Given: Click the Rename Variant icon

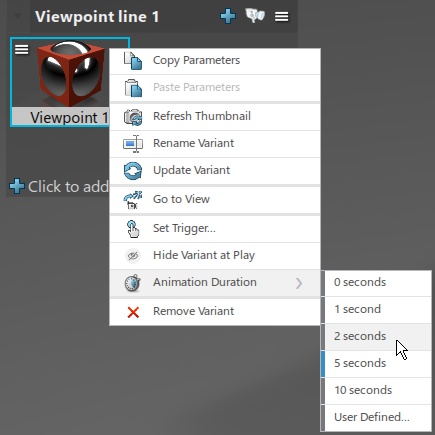Looking at the screenshot, I should pos(133,144).
